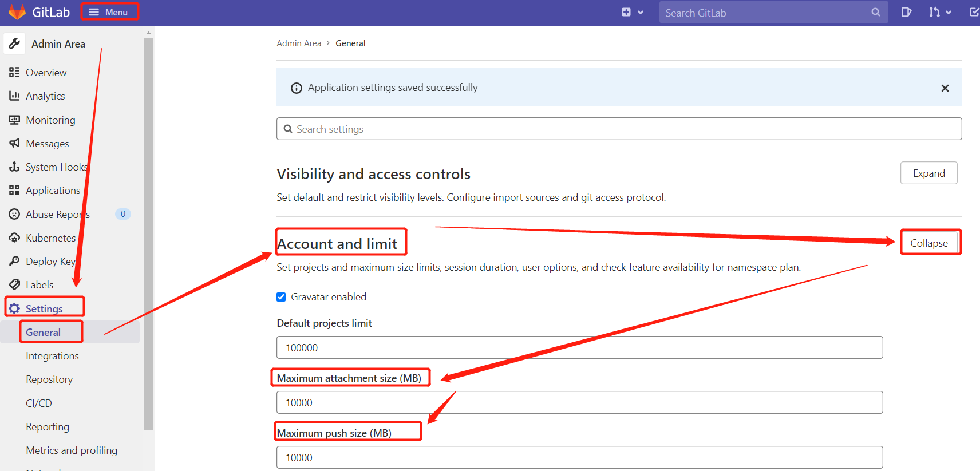Dismiss the settings saved alert

945,88
